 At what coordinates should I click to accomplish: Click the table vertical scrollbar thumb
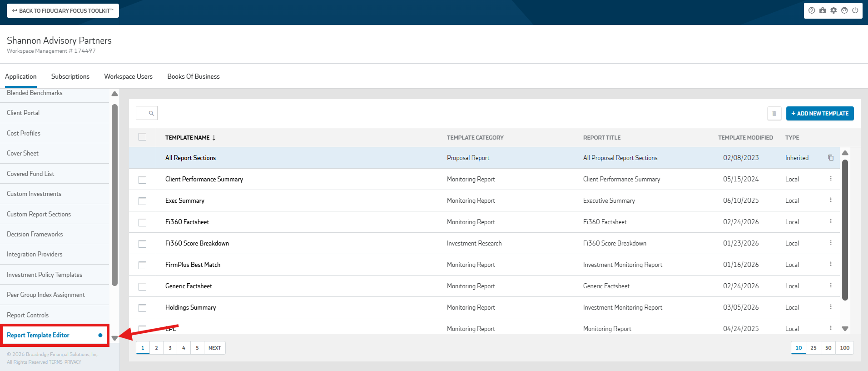click(x=845, y=230)
